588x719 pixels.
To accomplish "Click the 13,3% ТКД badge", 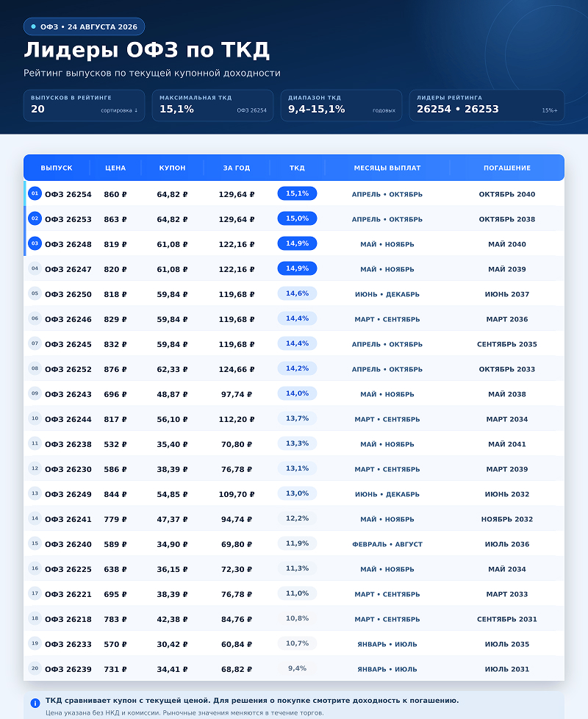I will [297, 443].
